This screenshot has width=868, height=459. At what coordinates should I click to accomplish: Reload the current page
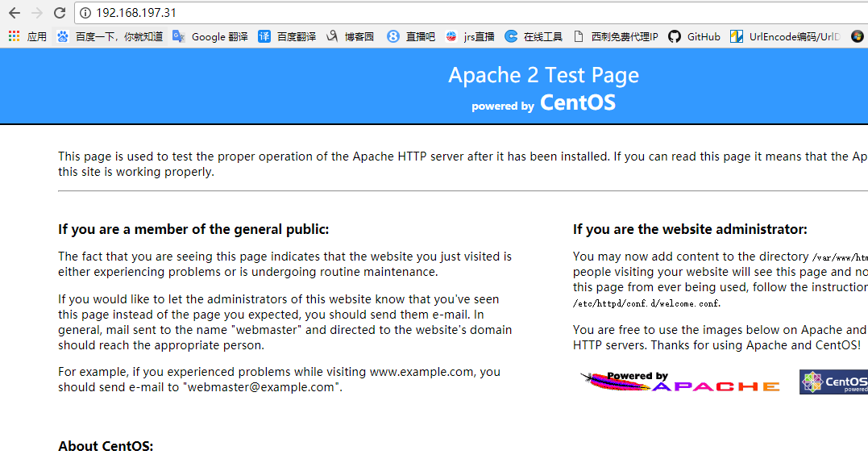(x=60, y=13)
